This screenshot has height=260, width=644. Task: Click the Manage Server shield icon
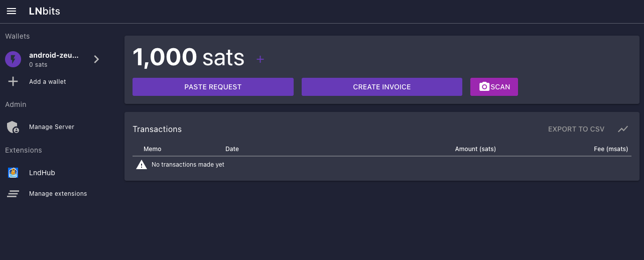13,127
